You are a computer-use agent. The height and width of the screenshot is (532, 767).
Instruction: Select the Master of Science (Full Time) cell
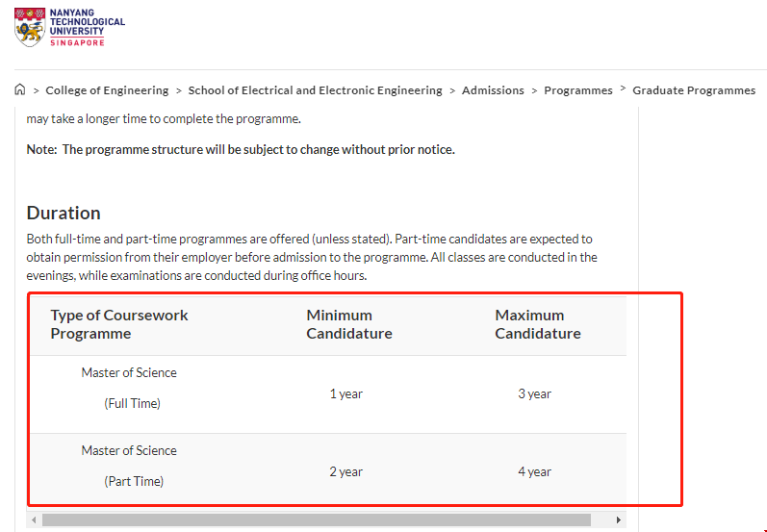[129, 388]
